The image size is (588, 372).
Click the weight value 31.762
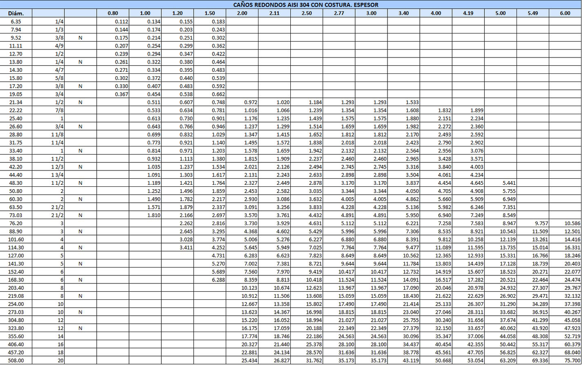[314, 361]
